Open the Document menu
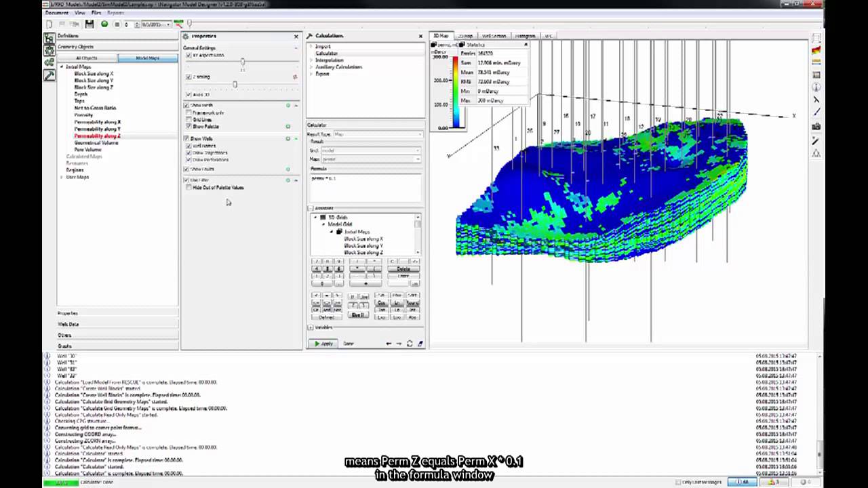Screen dimensions: 868x488 point(56,13)
